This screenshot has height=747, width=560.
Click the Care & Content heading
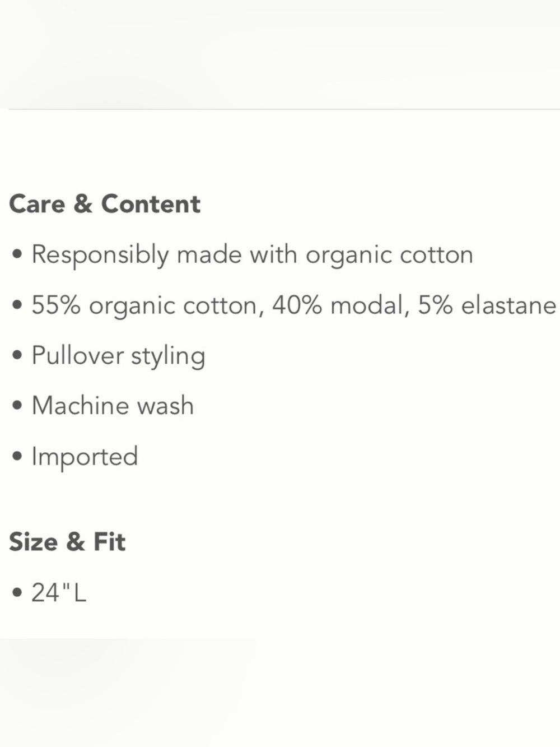pos(105,203)
